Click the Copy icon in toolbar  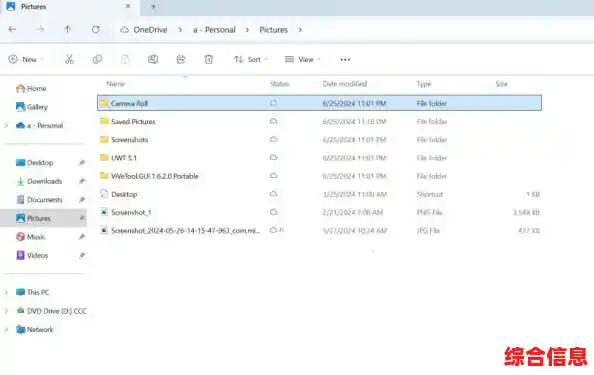pos(97,59)
